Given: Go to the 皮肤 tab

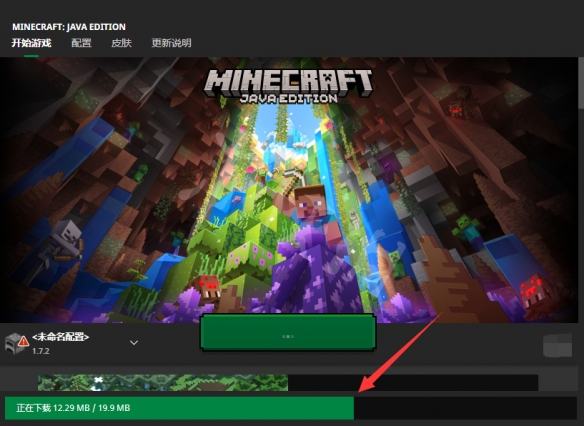Looking at the screenshot, I should [121, 43].
